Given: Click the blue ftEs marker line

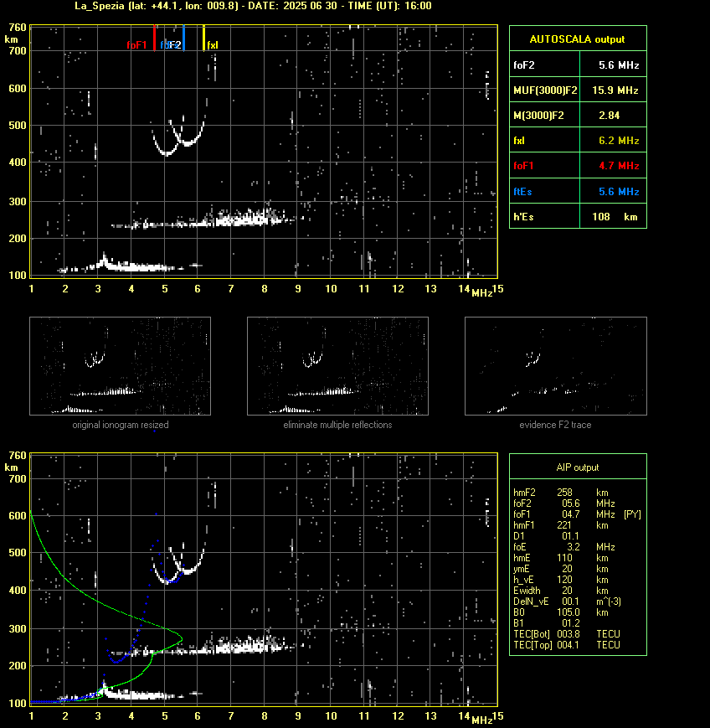Looking at the screenshot, I should pyautogui.click(x=183, y=38).
